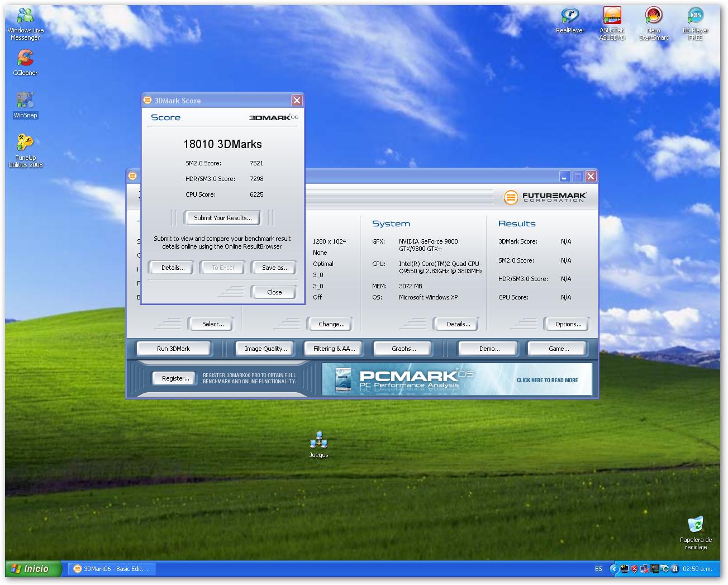Select 3DMark06 Basic Edition taskbar item
The height and width of the screenshot is (585, 728).
point(112,569)
